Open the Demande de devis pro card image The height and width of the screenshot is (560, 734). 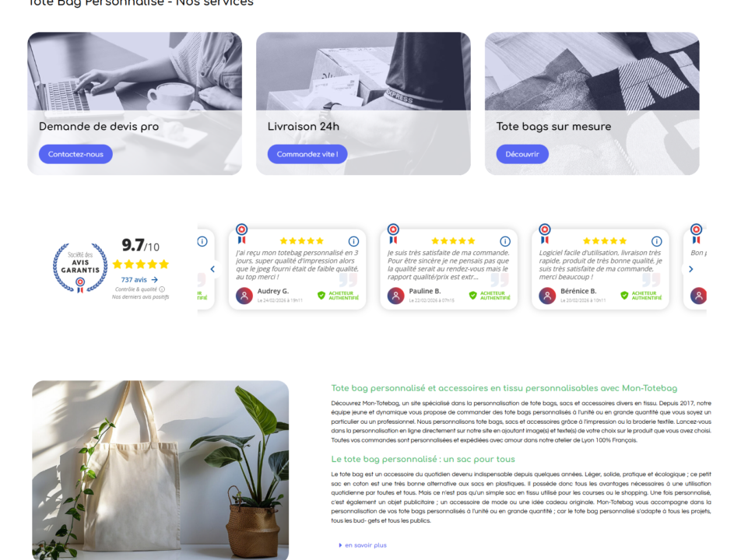[135, 71]
